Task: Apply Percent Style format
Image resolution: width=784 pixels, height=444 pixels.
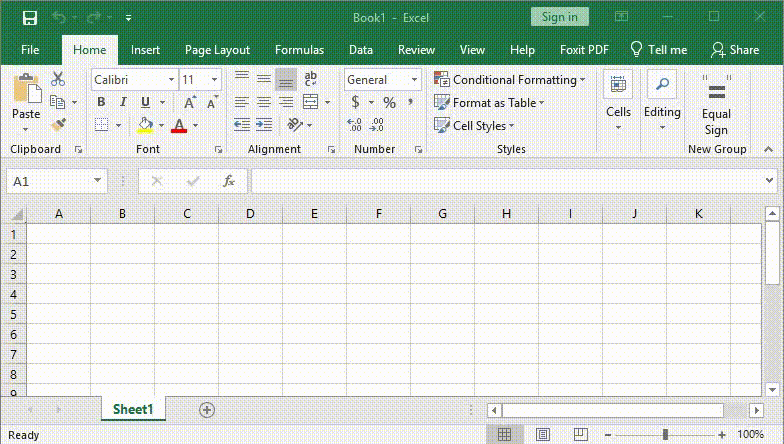Action: 390,102
